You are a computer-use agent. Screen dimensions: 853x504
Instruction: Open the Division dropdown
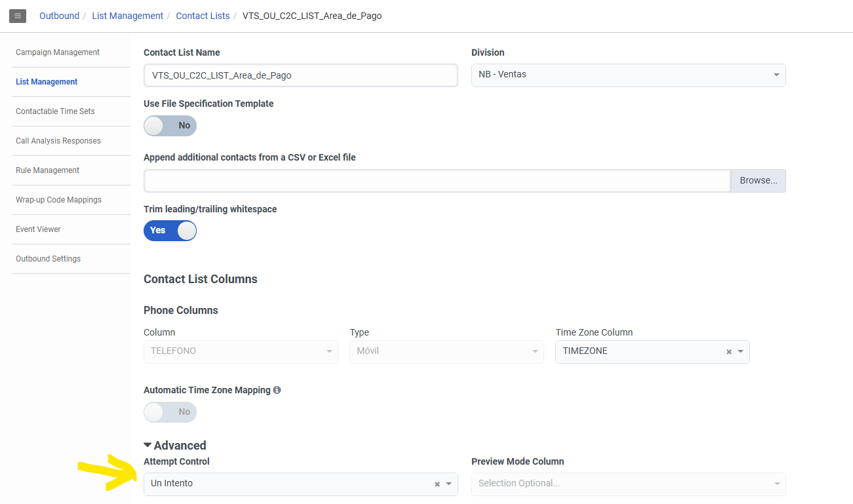[628, 75]
